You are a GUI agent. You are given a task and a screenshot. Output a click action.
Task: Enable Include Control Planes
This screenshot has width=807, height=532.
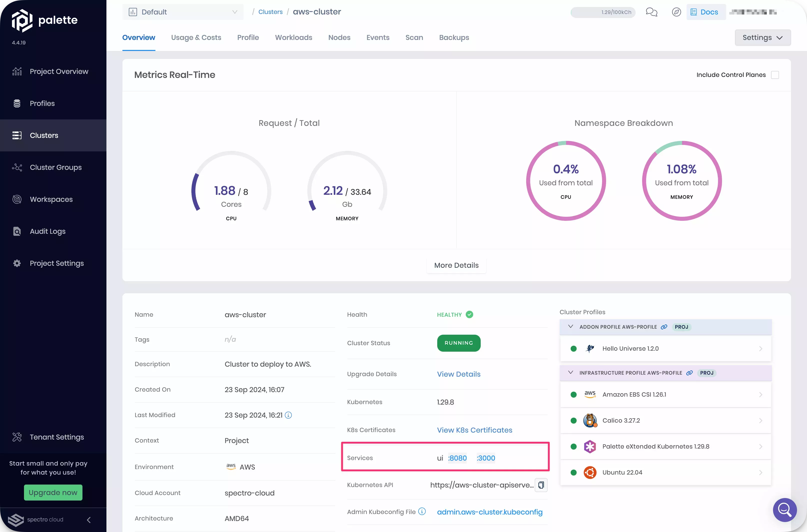tap(776, 75)
